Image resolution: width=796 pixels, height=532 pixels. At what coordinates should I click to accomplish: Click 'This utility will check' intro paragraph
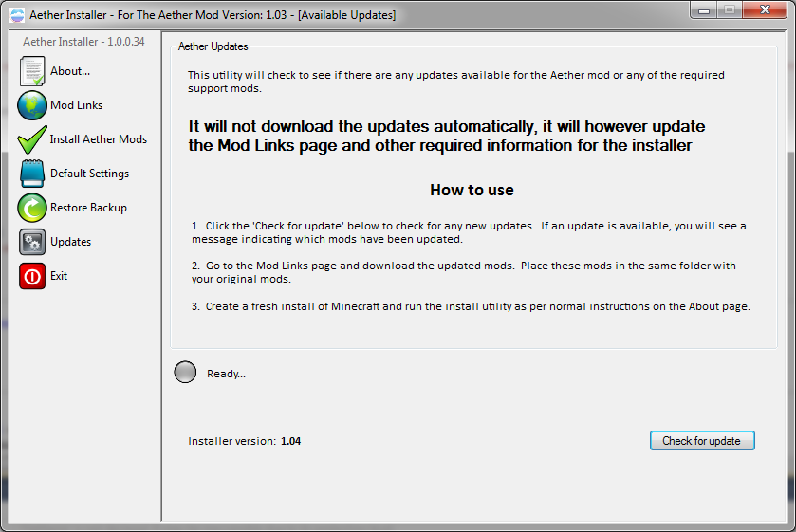(455, 82)
